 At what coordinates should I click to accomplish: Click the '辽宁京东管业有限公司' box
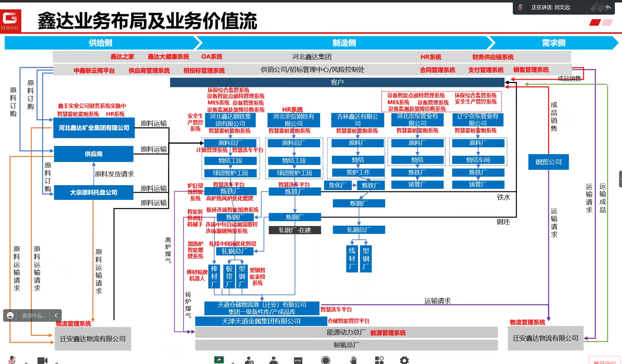click(x=478, y=120)
